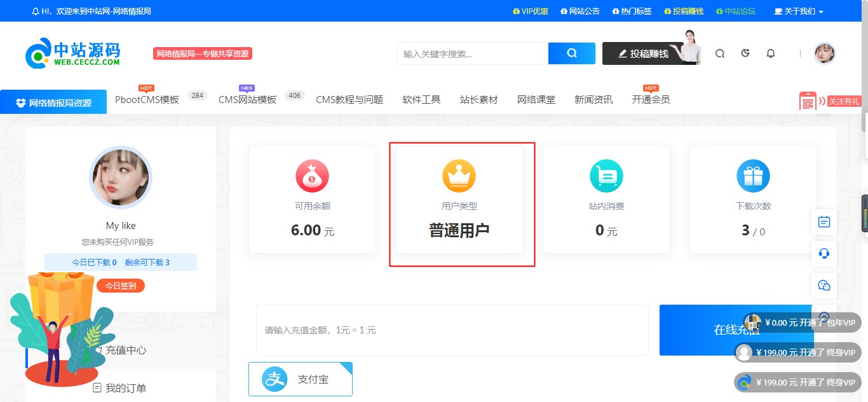Click the recharge amount input field
868x402 pixels.
[452, 330]
